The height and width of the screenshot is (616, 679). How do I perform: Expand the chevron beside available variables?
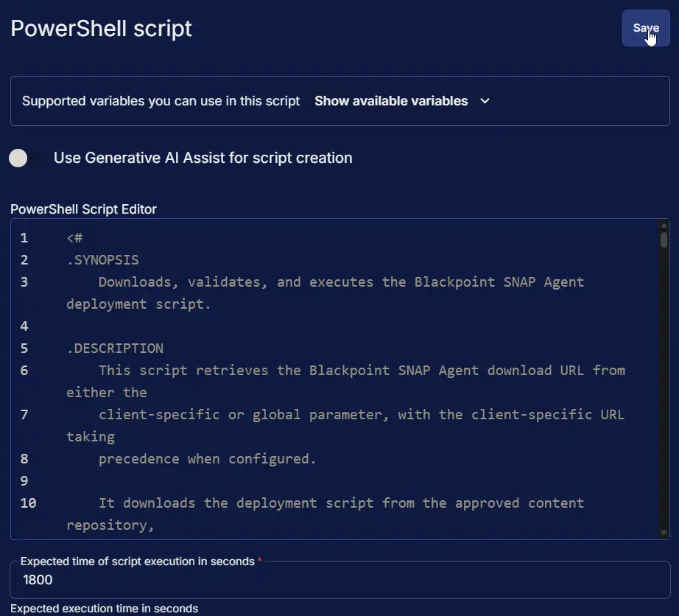point(485,101)
